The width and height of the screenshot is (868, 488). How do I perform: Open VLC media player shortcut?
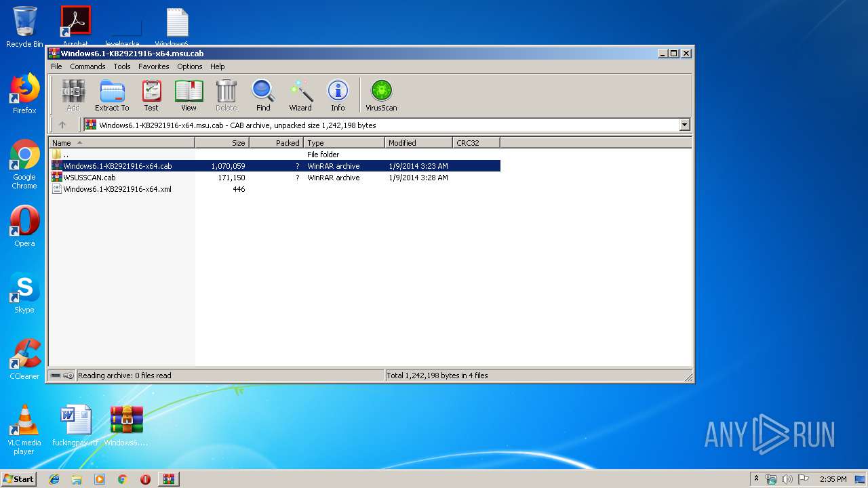tap(24, 430)
